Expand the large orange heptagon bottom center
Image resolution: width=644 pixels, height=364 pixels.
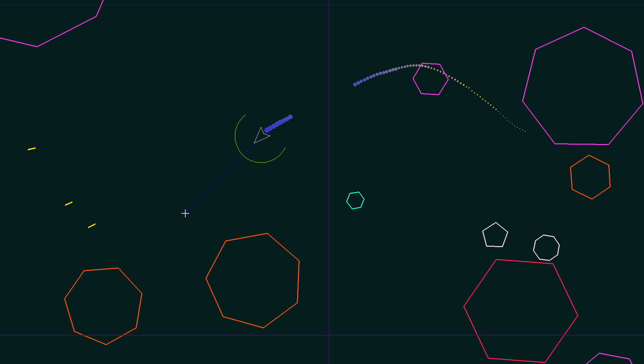click(x=253, y=280)
